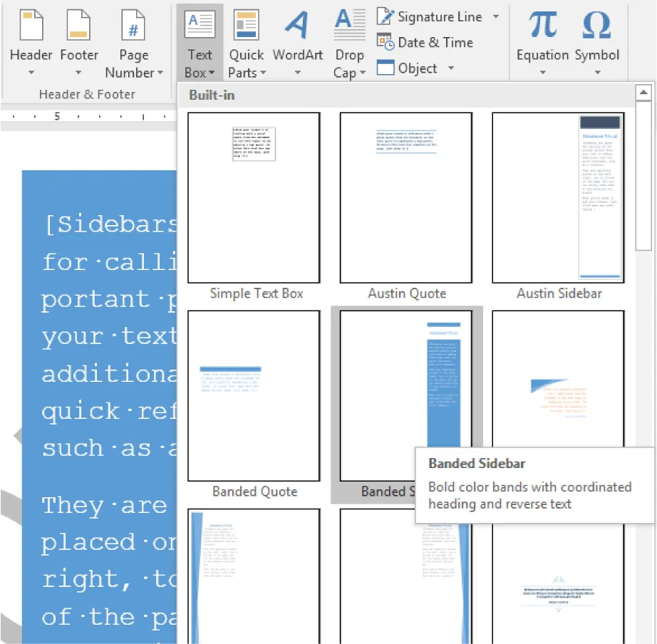Expand the WordArt dropdown arrow
Image resolution: width=657 pixels, height=644 pixels.
click(x=297, y=72)
